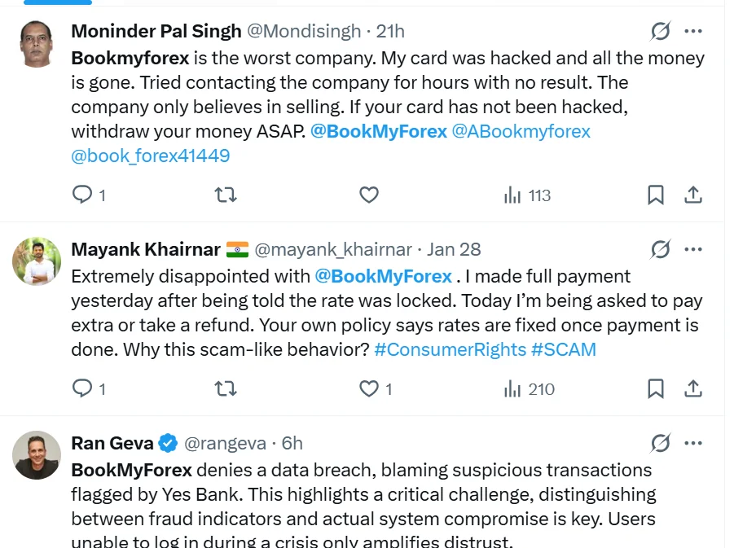Open Ran Geva's profile picture
The image size is (756, 548).
[x=37, y=455]
